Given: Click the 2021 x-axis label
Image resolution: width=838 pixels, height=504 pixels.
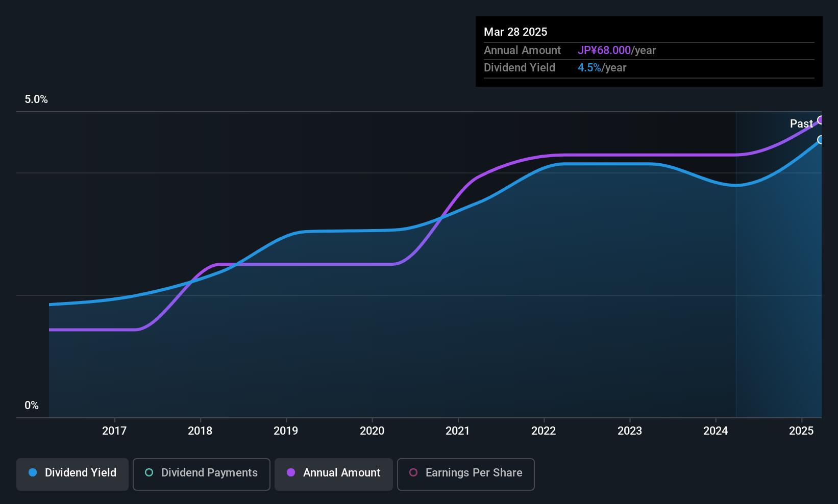Looking at the screenshot, I should point(458,431).
